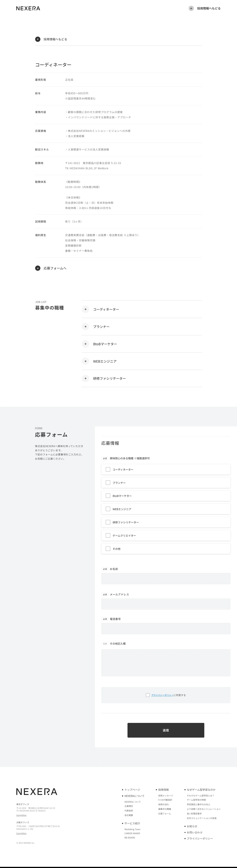Click the その他記入欄 text area
The height and width of the screenshot is (868, 237).
[166, 662]
